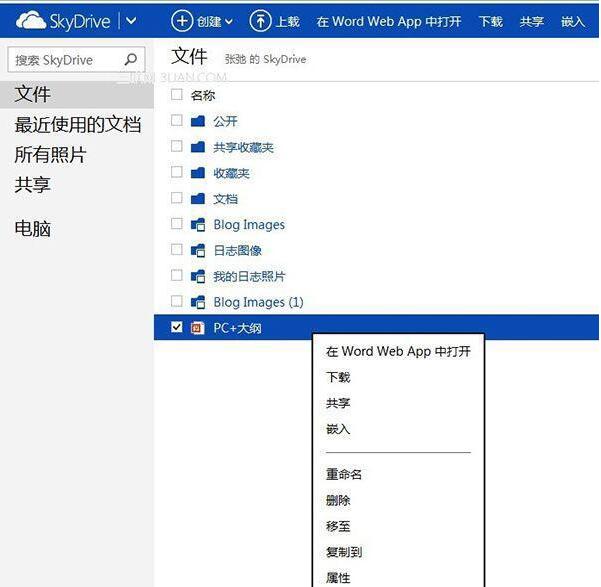Check the box for 日志图像

click(176, 250)
